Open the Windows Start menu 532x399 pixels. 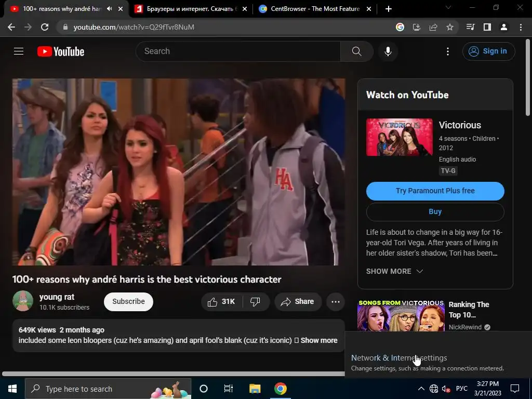pos(12,389)
